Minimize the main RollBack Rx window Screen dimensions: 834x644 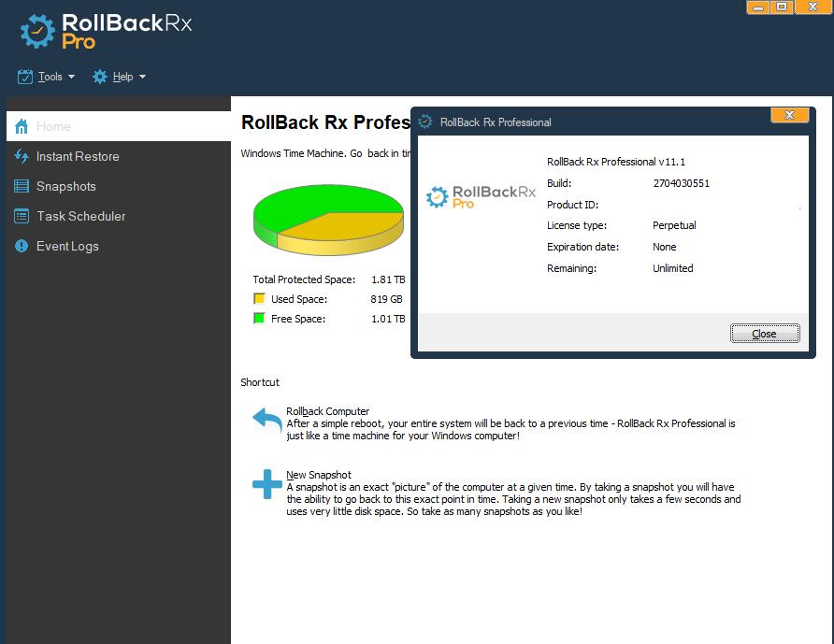(x=758, y=7)
